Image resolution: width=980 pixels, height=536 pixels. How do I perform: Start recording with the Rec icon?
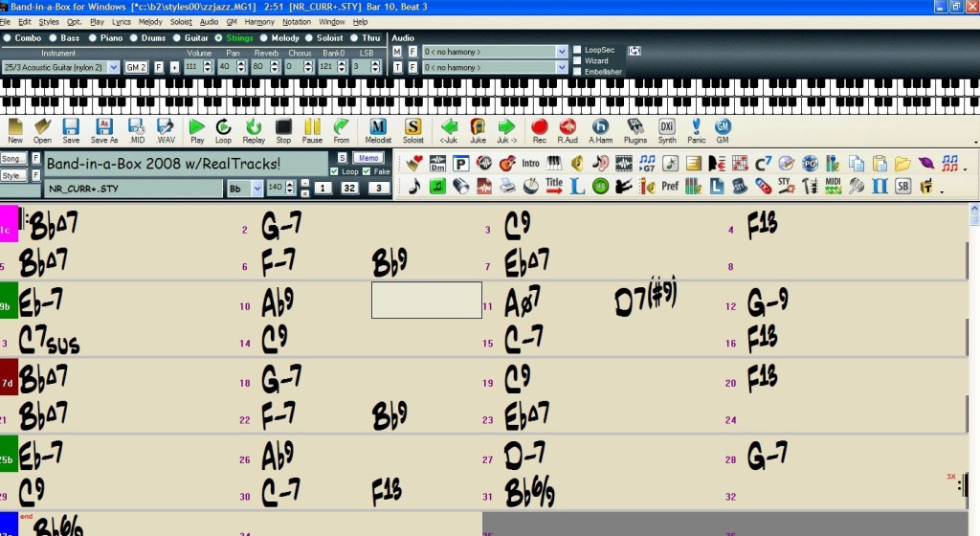point(540,130)
